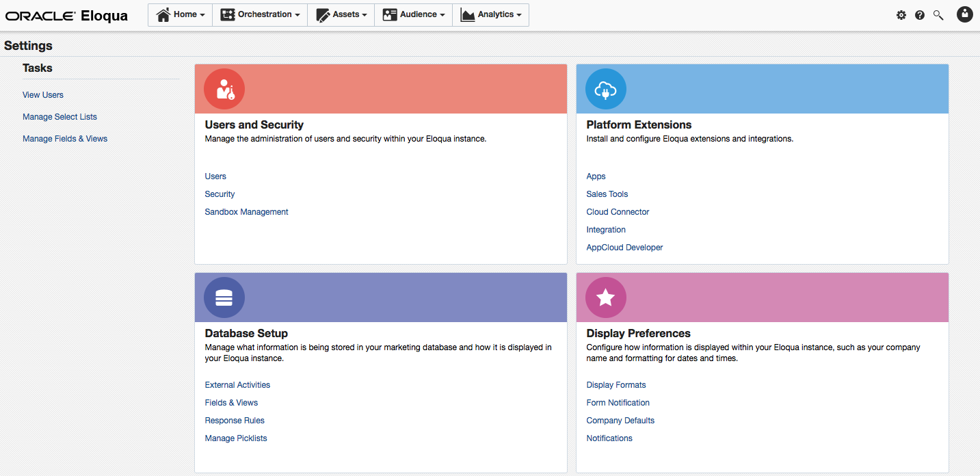
Task: Click the search magnifier icon
Action: click(938, 14)
